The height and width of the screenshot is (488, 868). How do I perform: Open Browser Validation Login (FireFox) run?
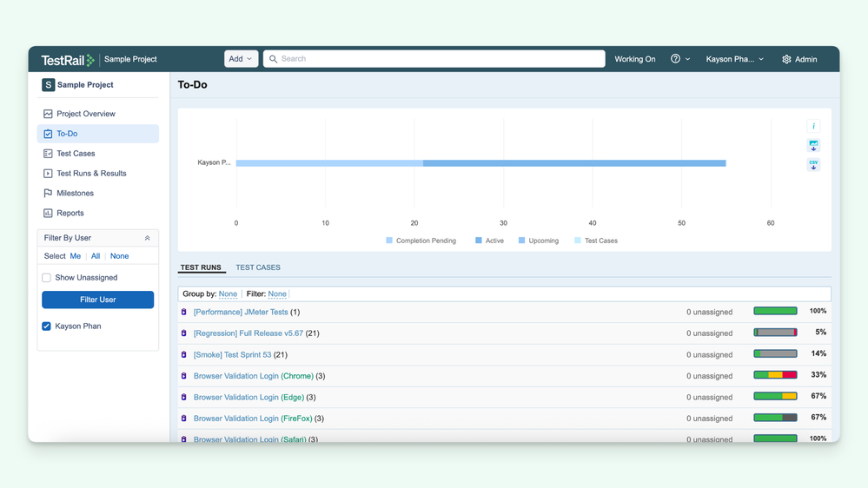coord(253,419)
